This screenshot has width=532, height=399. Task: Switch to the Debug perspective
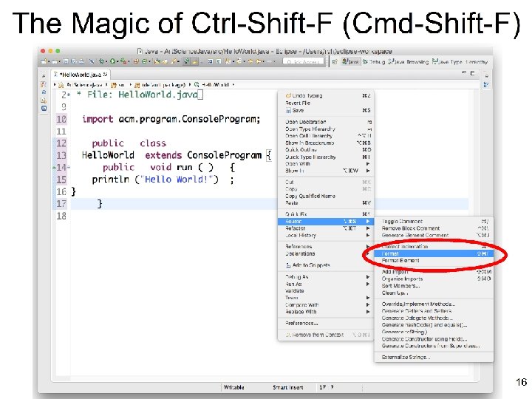click(374, 62)
